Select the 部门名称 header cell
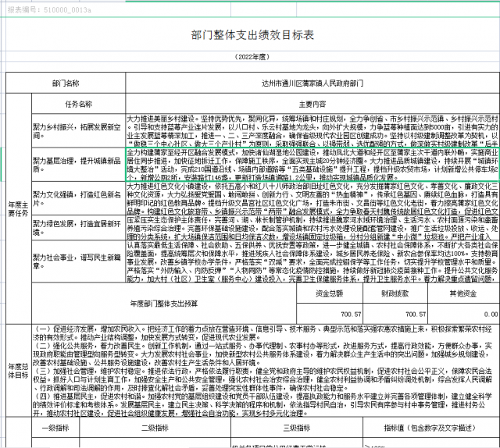The width and height of the screenshot is (500, 448). pyautogui.click(x=66, y=84)
